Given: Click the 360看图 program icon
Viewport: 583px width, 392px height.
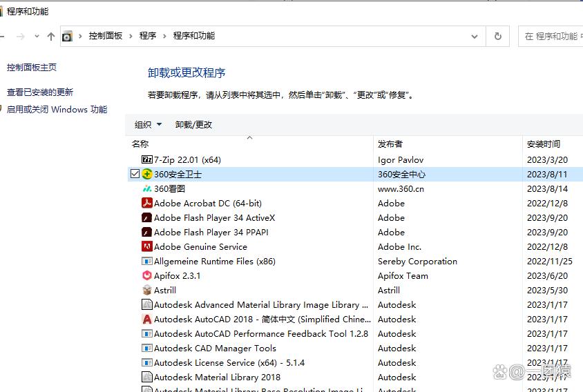Looking at the screenshot, I should pos(147,189).
